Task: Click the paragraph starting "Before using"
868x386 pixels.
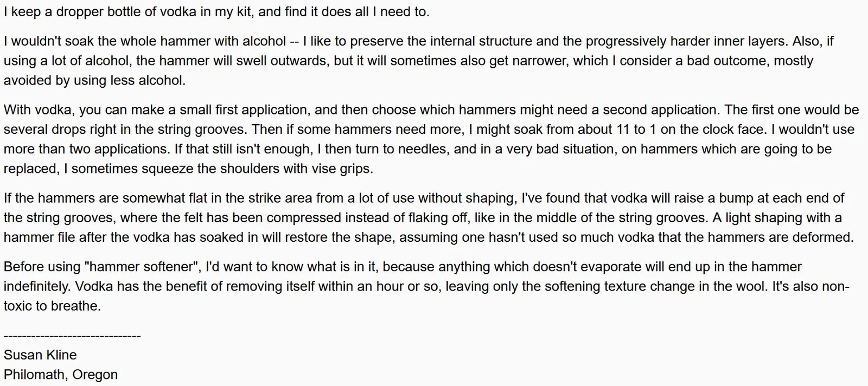Action: [x=426, y=286]
